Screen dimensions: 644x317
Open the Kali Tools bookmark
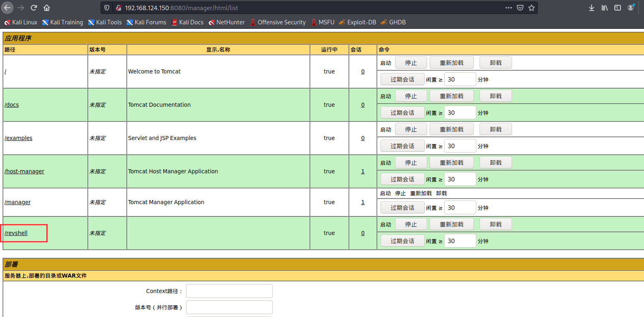[105, 22]
